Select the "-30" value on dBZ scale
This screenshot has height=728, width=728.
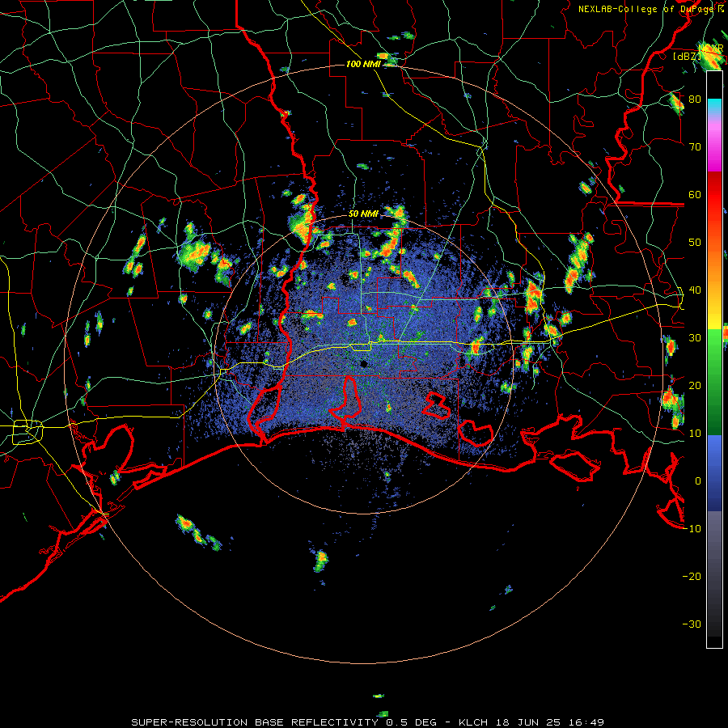[692, 624]
